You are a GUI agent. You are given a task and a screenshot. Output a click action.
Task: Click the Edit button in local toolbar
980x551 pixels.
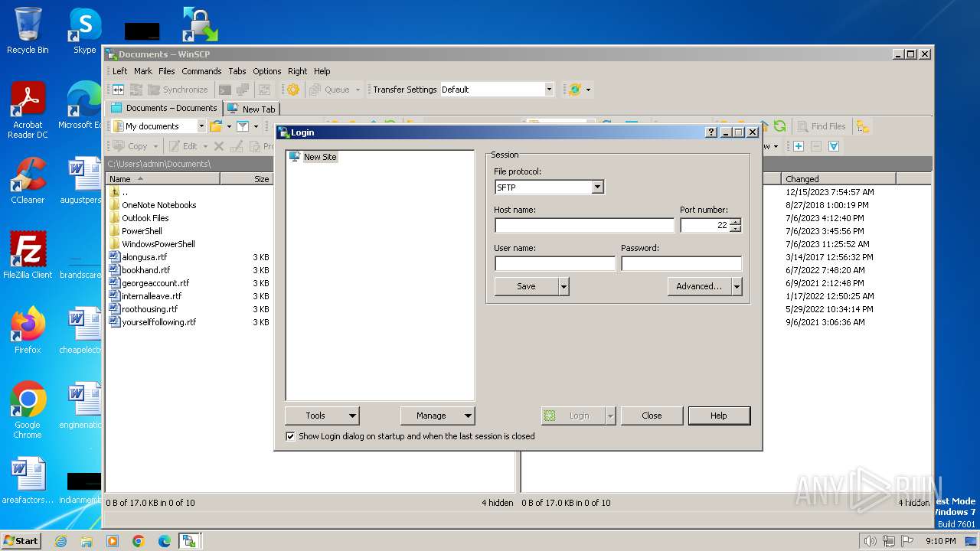pos(183,146)
